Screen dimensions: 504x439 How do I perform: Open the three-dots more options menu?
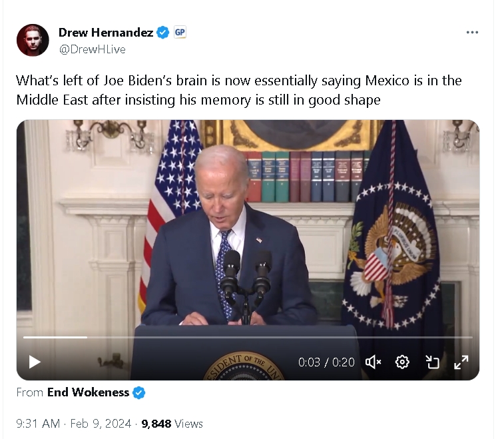click(x=472, y=33)
